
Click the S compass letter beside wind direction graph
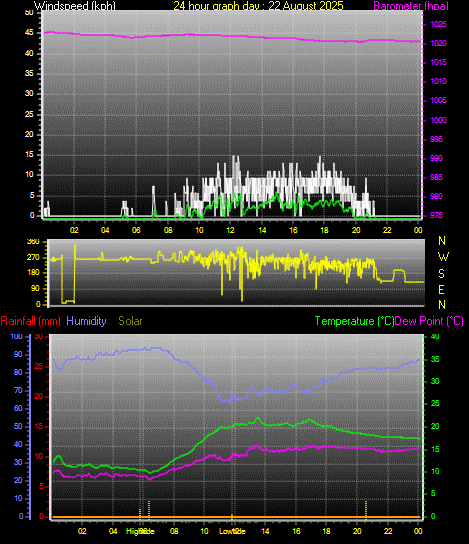click(441, 274)
